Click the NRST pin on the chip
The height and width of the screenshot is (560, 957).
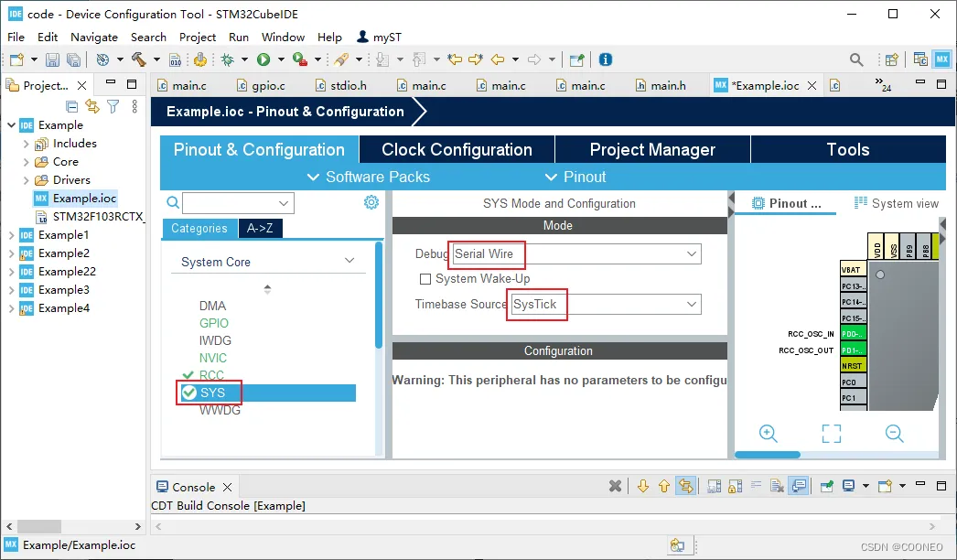(x=853, y=366)
